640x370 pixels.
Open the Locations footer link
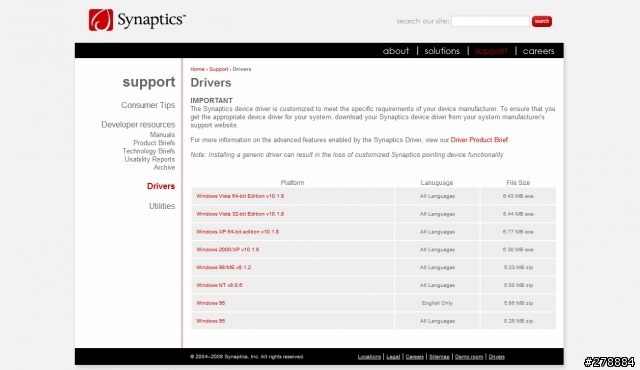point(369,357)
